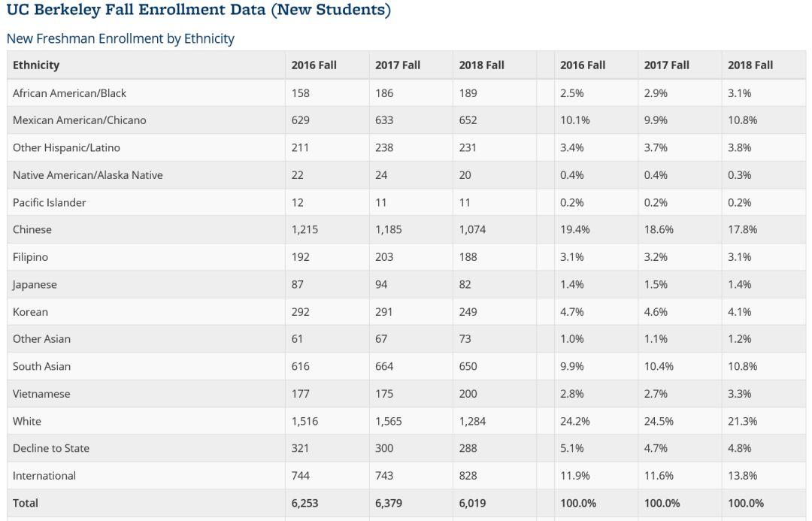Select the International row label
Viewport: 812px width, 521px height.
(44, 476)
